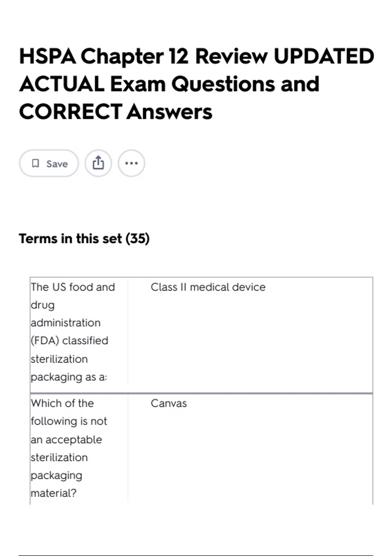This screenshot has height=556, width=392.
Task: Click the '(FDA) classified' line in first term
Action: point(69,341)
